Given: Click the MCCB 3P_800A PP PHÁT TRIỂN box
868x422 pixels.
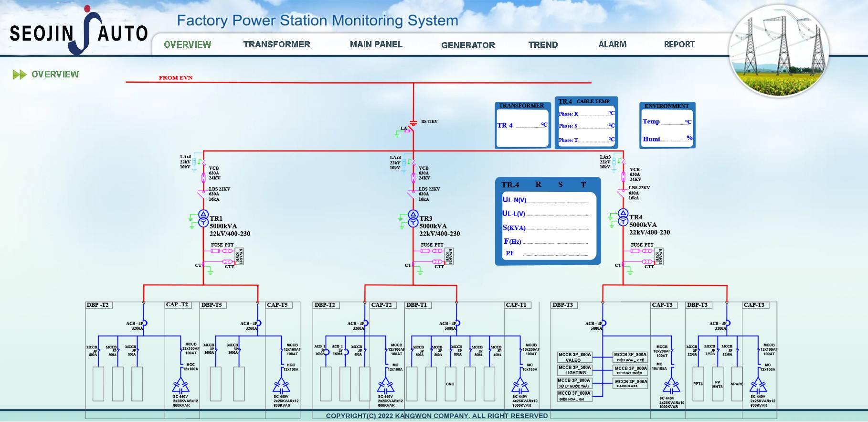Looking at the screenshot, I should pyautogui.click(x=630, y=370).
